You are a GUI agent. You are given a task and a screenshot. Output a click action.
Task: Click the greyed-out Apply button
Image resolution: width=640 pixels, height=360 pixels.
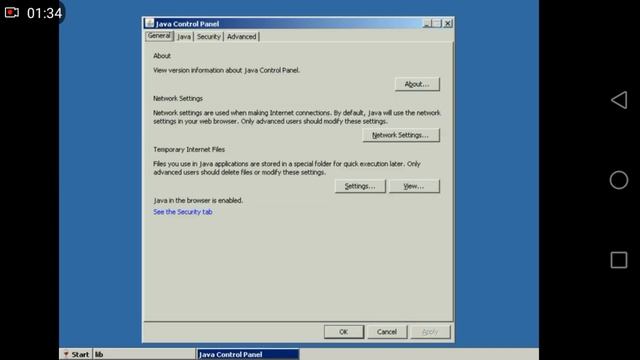point(430,332)
